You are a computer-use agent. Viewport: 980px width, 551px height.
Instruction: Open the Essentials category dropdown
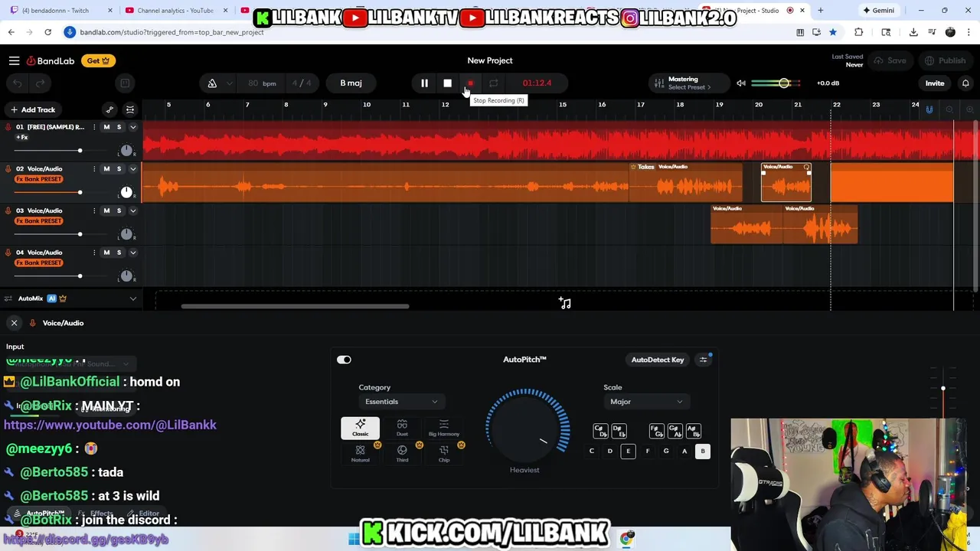pyautogui.click(x=401, y=402)
